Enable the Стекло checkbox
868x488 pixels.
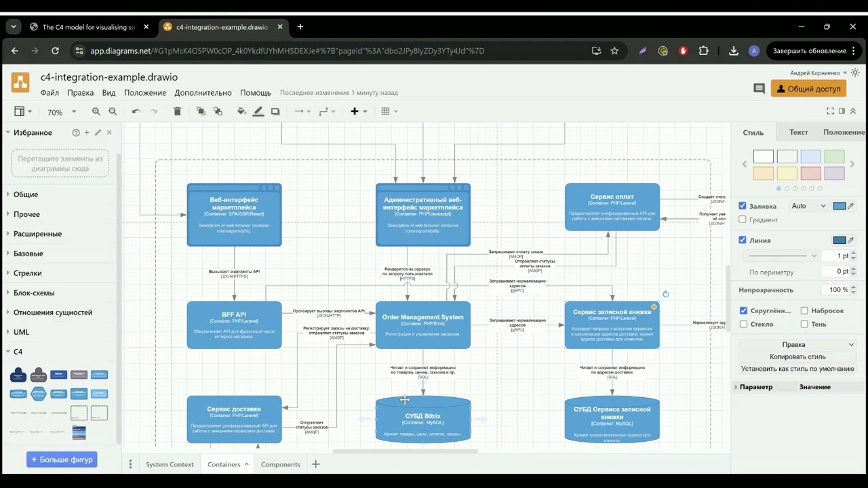744,324
